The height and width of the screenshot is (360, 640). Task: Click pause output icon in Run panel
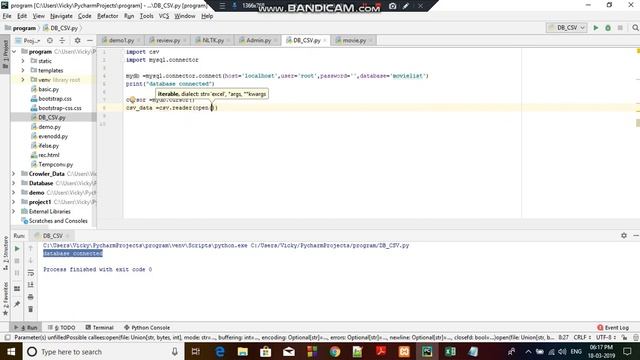point(17,273)
